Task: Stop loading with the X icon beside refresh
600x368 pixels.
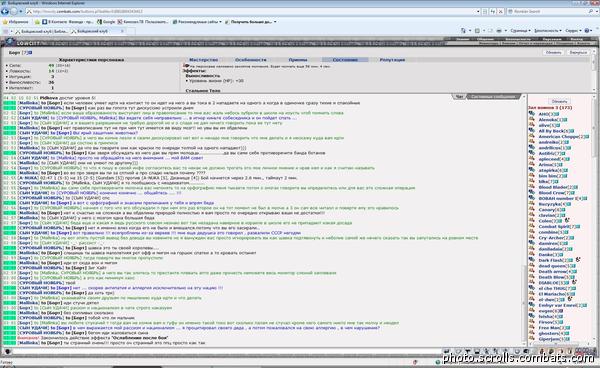Action: click(501, 11)
